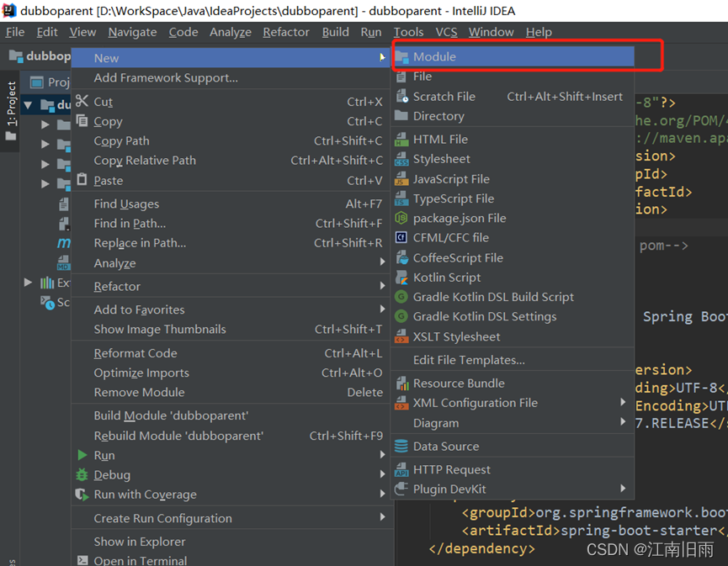Click the green Run triangle icon
Screen dimensions: 728x566
coord(82,455)
